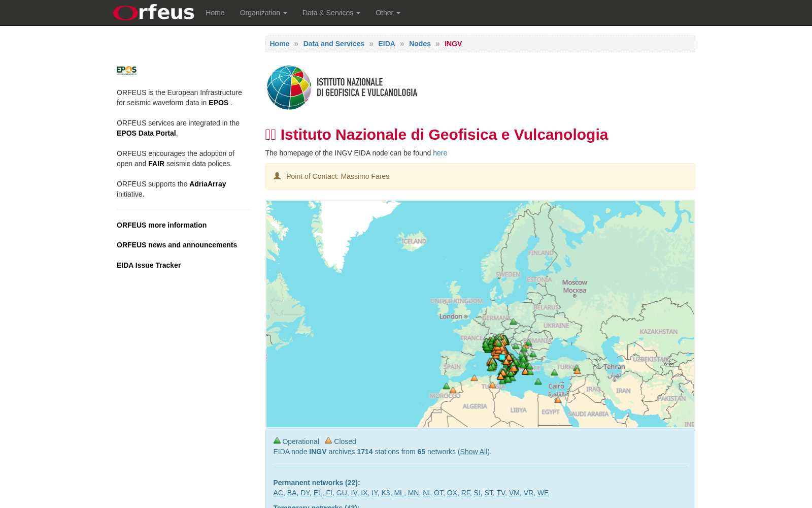This screenshot has width=812, height=508.
Task: Go to Home in the top navbar
Action: tap(215, 13)
